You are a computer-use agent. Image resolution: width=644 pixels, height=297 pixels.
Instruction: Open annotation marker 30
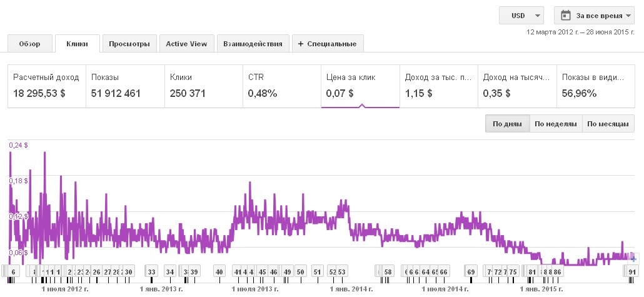coord(129,271)
